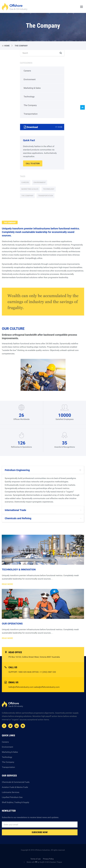
Task: Expand the International Trade accordion
Action: click(x=43, y=510)
